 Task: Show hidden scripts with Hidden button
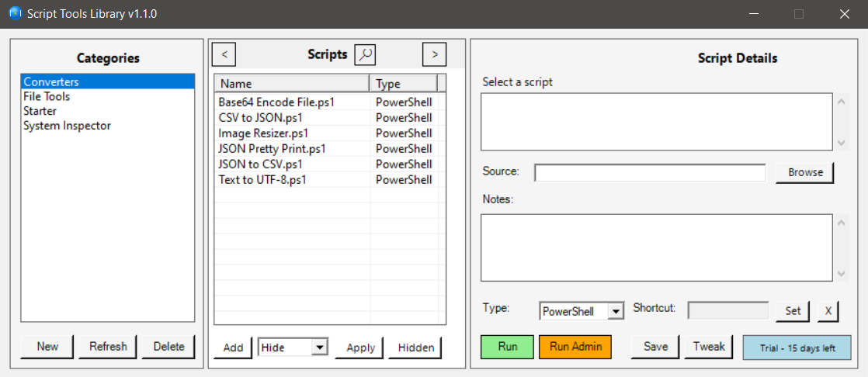point(416,348)
